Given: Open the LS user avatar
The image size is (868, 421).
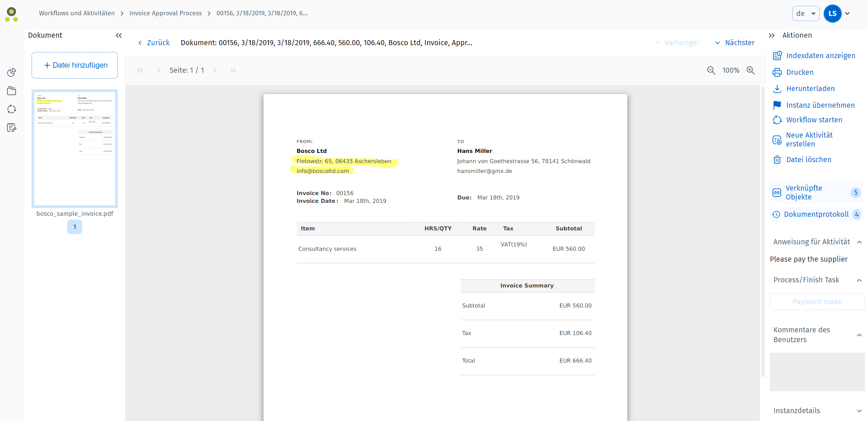Looking at the screenshot, I should click(832, 14).
